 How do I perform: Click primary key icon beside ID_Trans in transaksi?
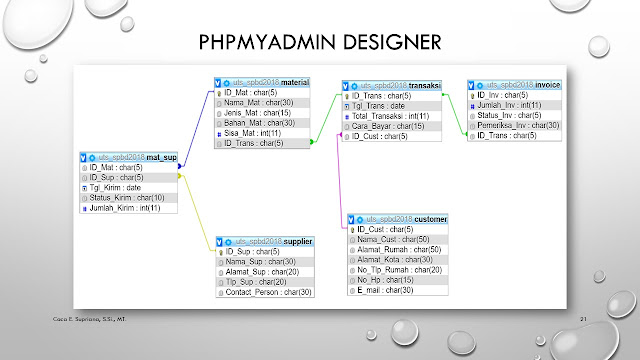[347, 97]
